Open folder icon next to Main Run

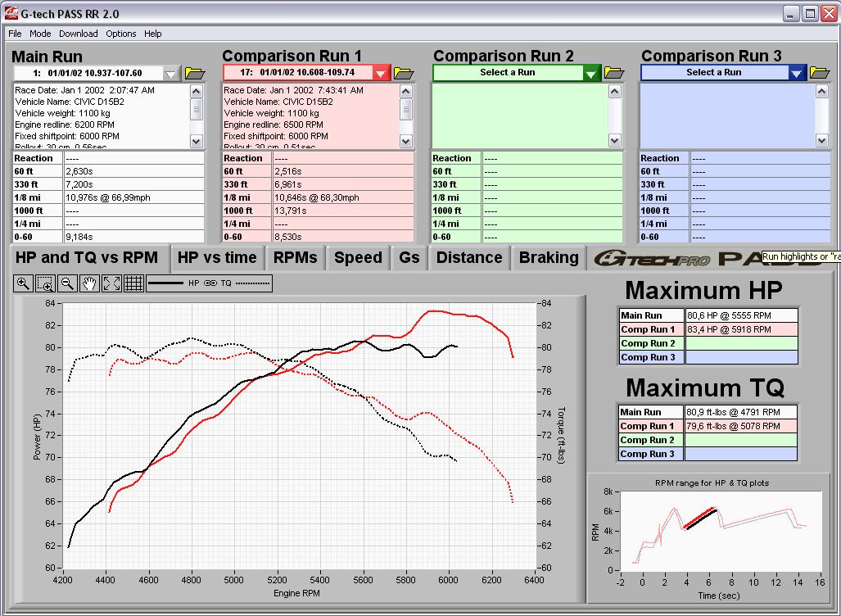point(194,74)
